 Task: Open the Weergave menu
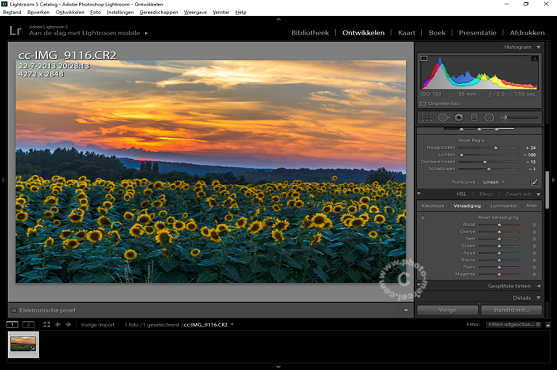click(195, 12)
